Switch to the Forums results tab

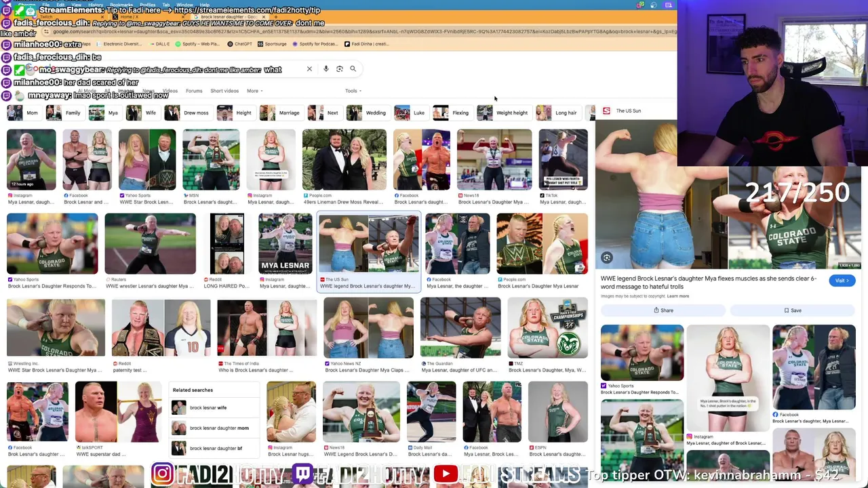click(194, 91)
